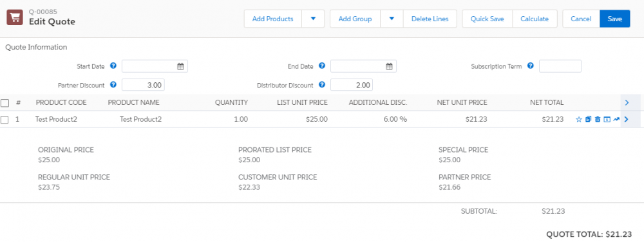Recalculate the quote with Calculate
The image size is (644, 242).
click(535, 19)
